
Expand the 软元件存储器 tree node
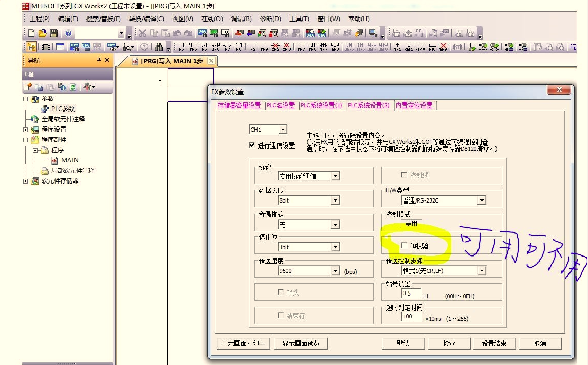26,181
